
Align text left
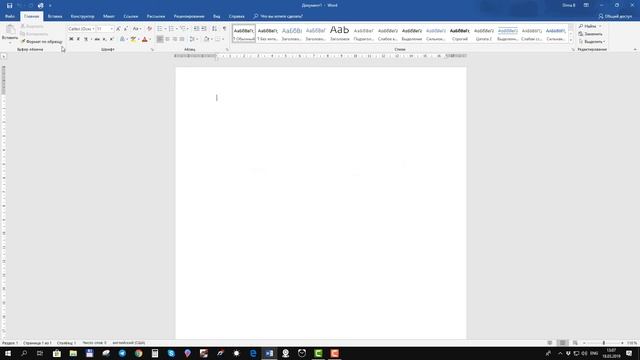[160, 39]
